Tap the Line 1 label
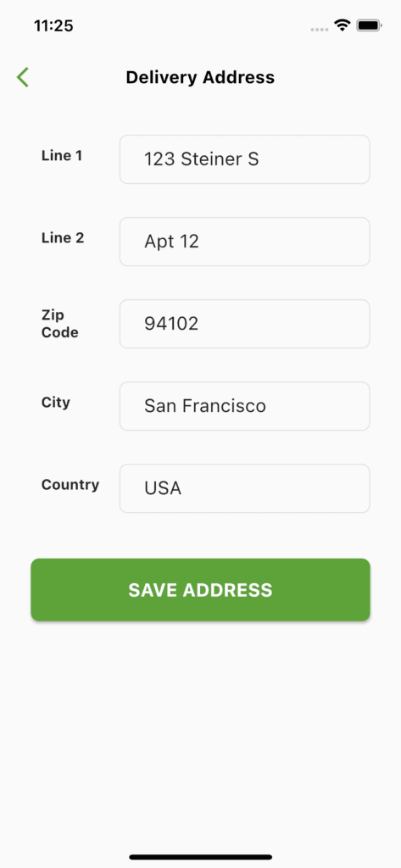Screen dimensions: 401x868 pyautogui.click(x=62, y=156)
